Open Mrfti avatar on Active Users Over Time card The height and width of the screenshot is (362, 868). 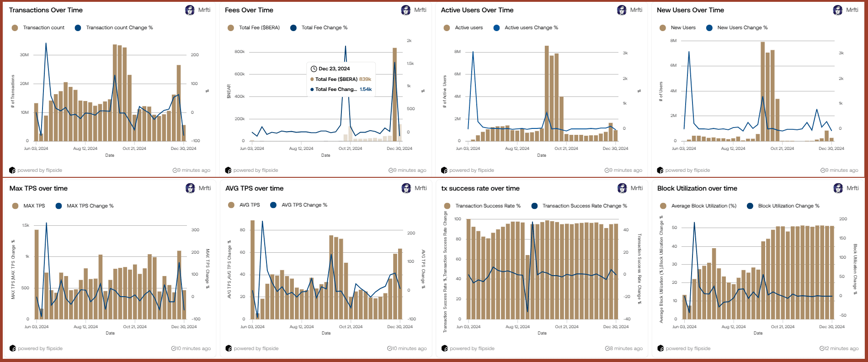coord(622,10)
